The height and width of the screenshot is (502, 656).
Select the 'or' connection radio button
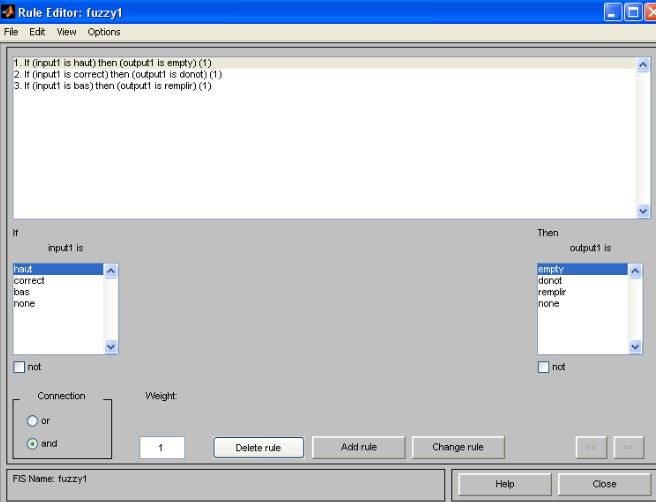[33, 420]
